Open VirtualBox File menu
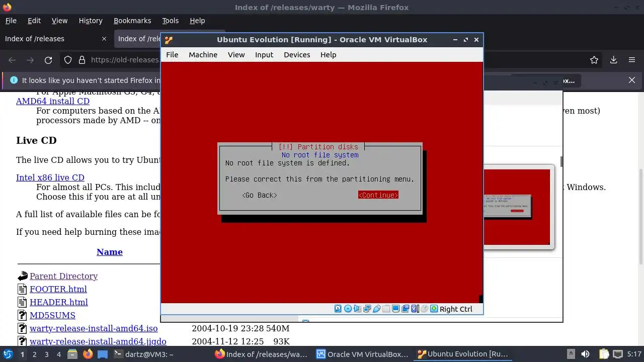Viewport: 644px width, 362px height. click(172, 55)
